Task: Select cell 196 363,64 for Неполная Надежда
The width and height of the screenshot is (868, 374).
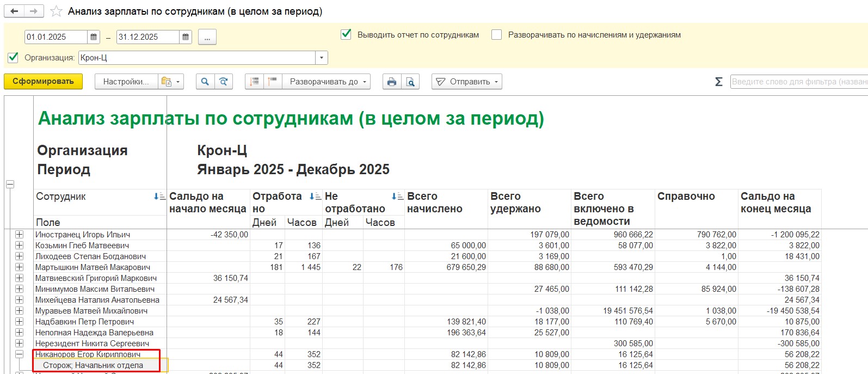Action: pos(446,333)
